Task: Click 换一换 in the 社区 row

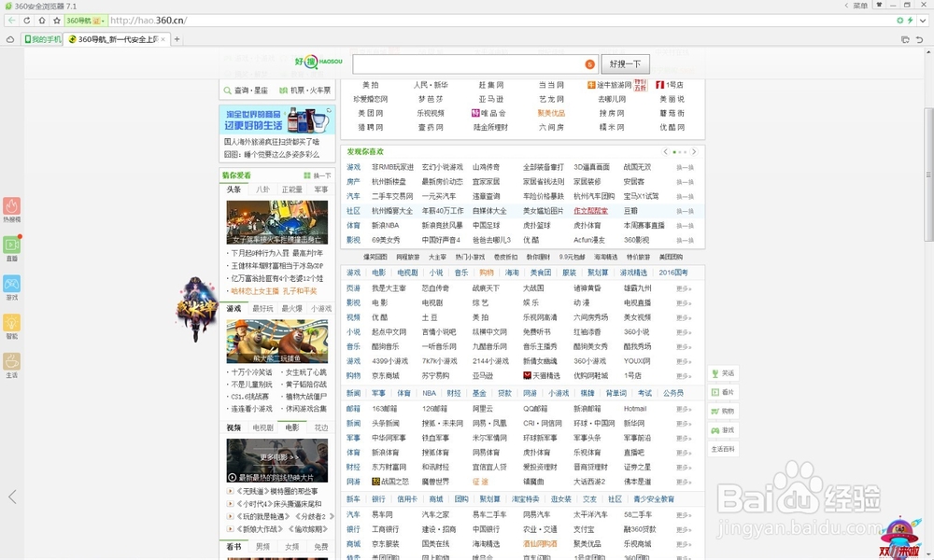Action: pos(685,211)
